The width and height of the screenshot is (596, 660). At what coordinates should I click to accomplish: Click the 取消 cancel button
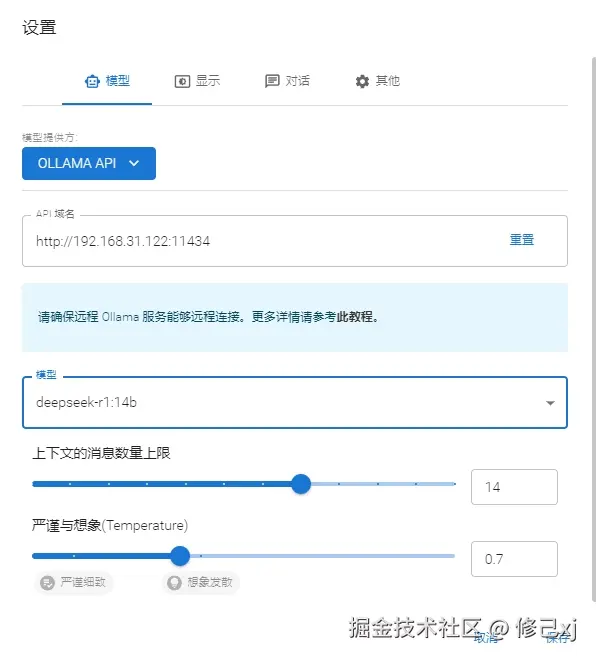point(486,638)
